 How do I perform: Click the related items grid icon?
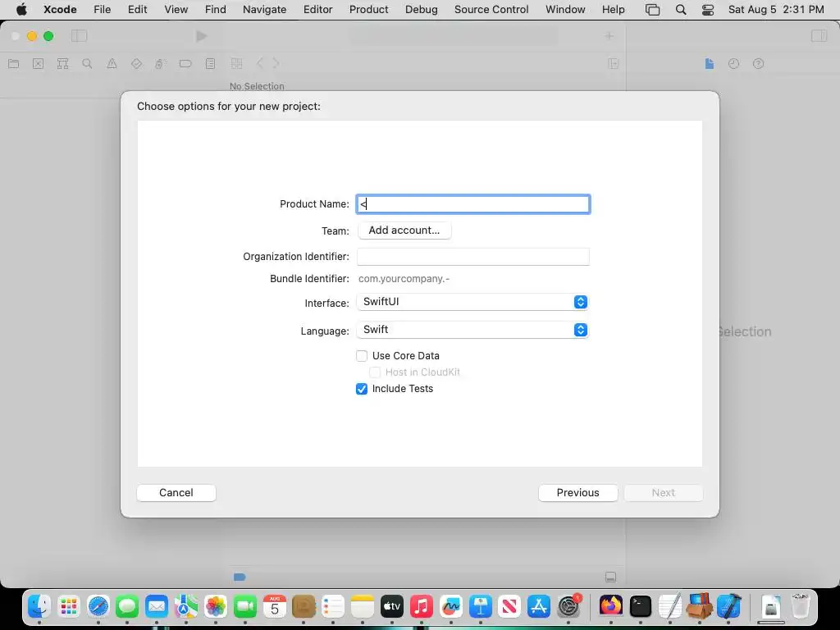[236, 64]
